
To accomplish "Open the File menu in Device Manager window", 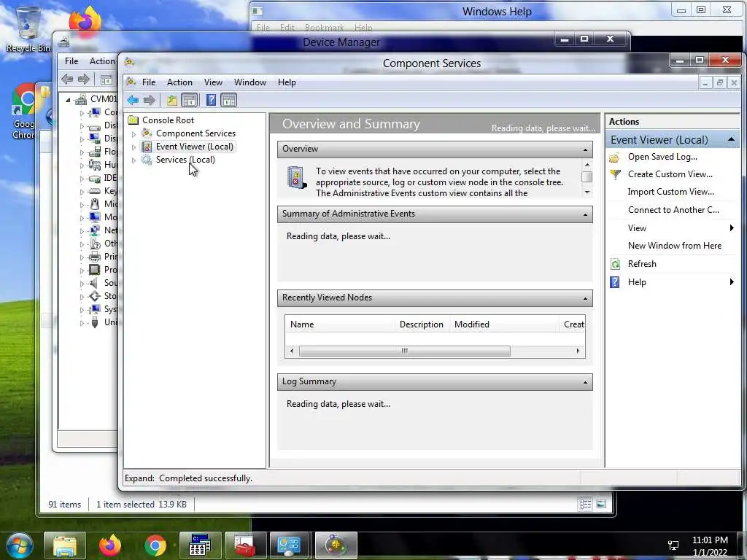I will point(71,61).
